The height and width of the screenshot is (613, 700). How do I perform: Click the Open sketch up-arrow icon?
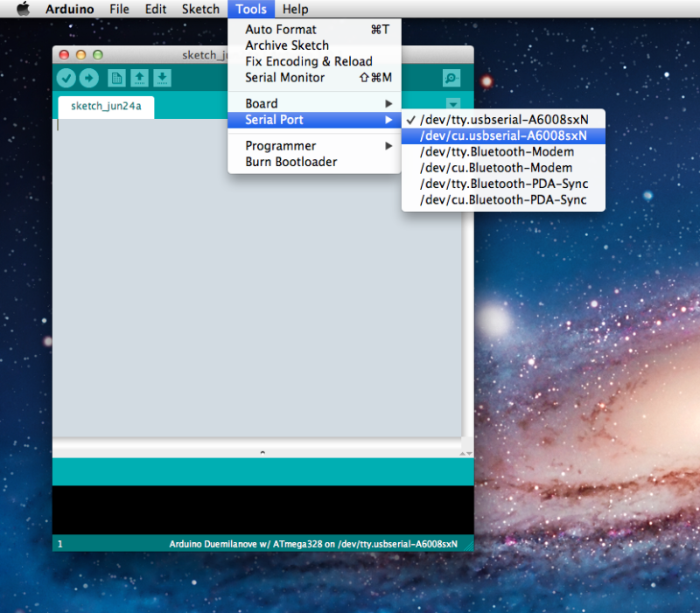[139, 78]
